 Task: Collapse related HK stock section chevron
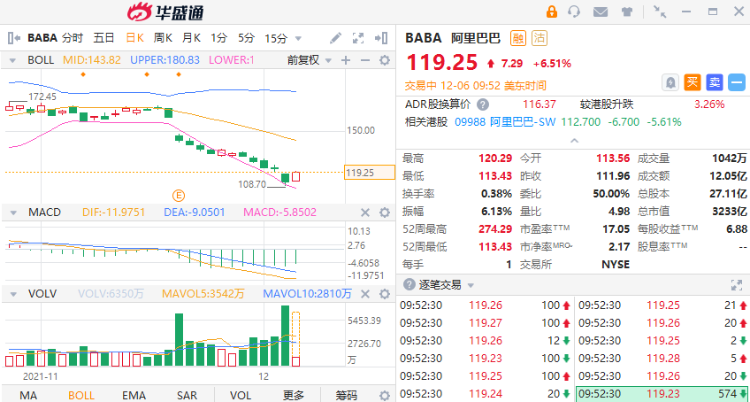[x=574, y=141]
